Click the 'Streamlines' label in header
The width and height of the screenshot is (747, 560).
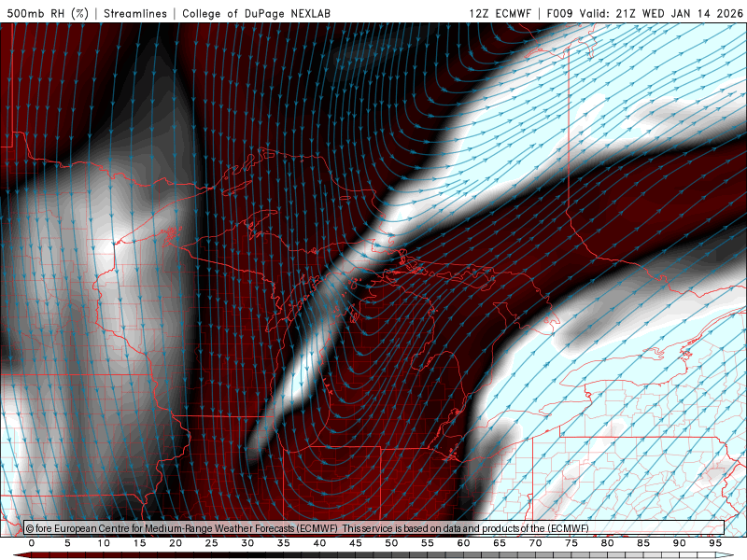click(135, 13)
